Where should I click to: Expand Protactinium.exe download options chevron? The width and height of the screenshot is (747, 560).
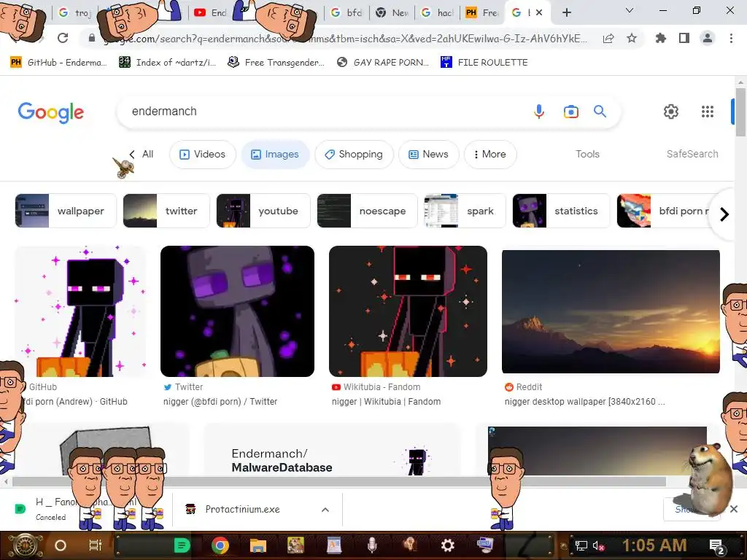tap(325, 510)
